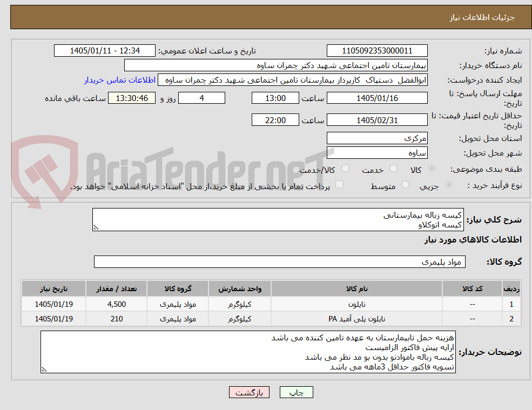Click the description area resize handle
Screen dimensions: 532x410
point(96,228)
